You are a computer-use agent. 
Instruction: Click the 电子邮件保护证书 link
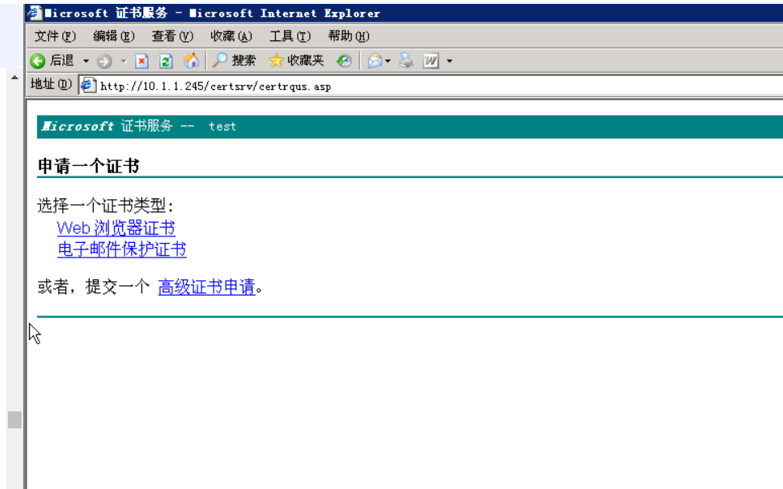(122, 249)
